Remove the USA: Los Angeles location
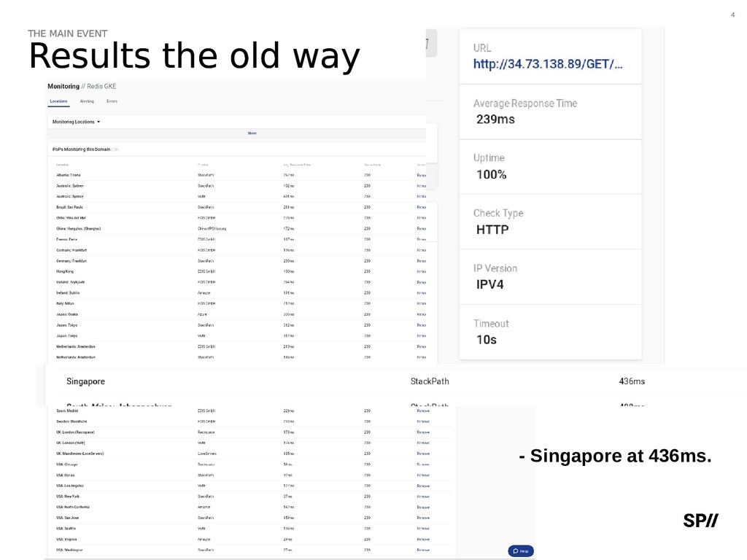This screenshot has height=560, width=747. [423, 486]
